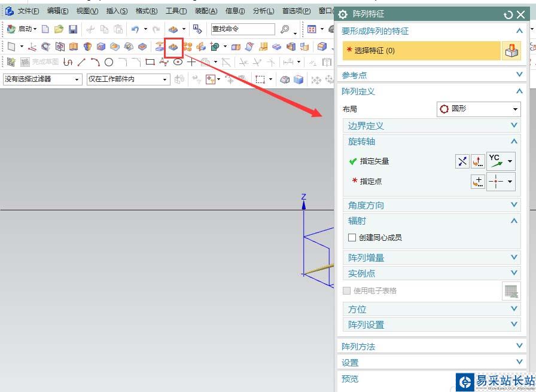Click the Open folder icon
536x392 pixels.
59,29
